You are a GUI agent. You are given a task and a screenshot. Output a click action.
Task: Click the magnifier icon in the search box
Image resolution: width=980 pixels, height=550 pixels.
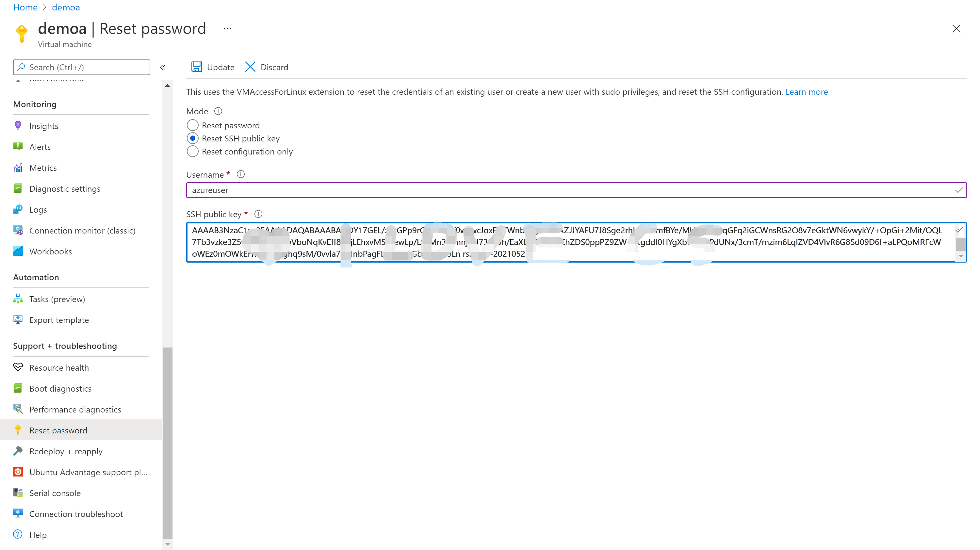[21, 67]
